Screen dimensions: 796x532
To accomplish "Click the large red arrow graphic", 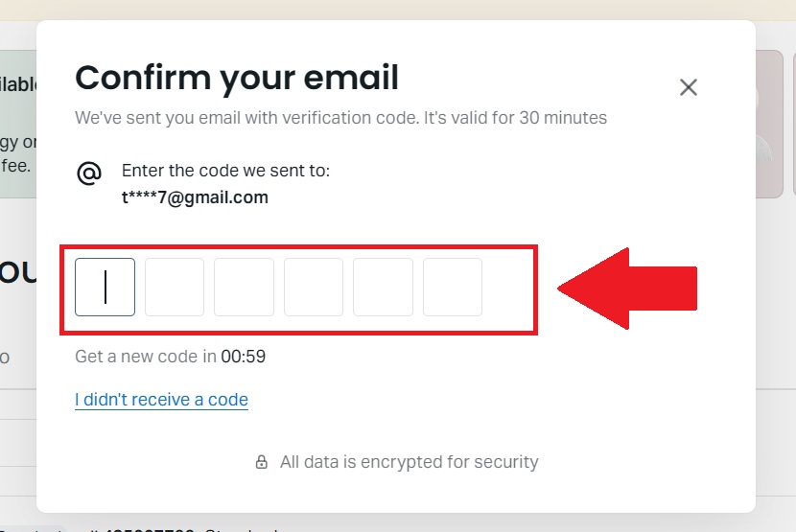I will click(x=628, y=289).
